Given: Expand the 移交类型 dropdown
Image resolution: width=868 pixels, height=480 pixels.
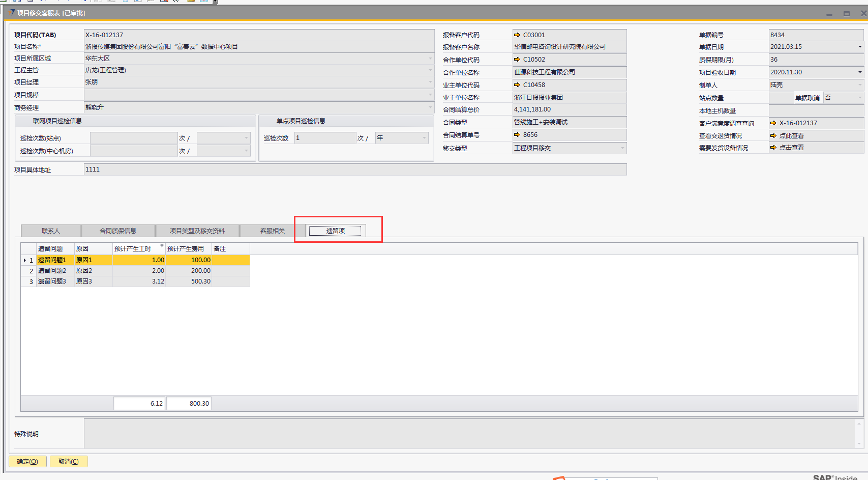Looking at the screenshot, I should click(622, 148).
